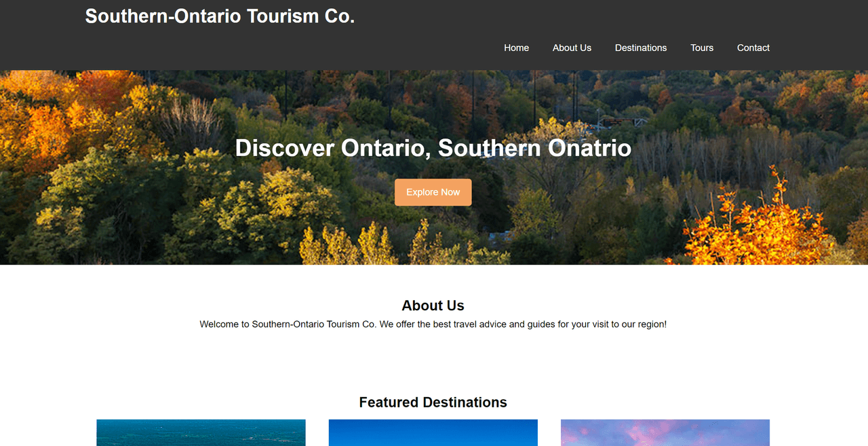Click the About Us section heading
This screenshot has height=446, width=868.
coord(433,305)
